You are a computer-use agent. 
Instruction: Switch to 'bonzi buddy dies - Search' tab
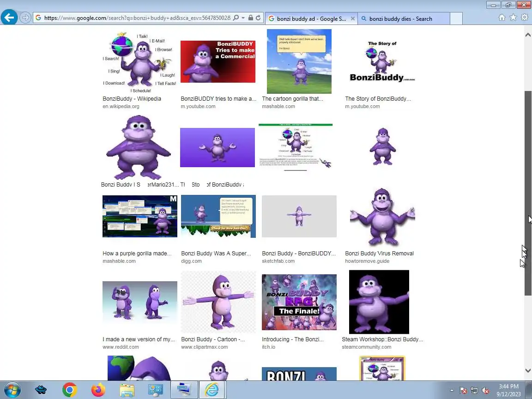click(404, 18)
